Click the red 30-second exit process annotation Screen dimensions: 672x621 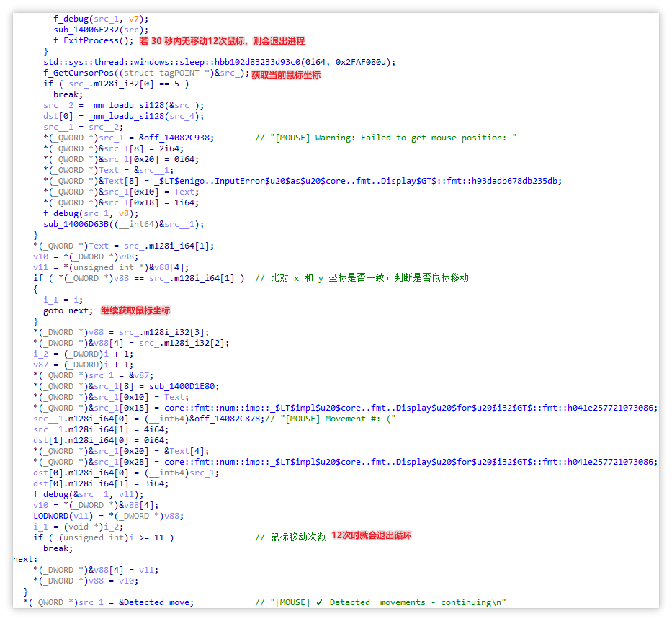222,41
